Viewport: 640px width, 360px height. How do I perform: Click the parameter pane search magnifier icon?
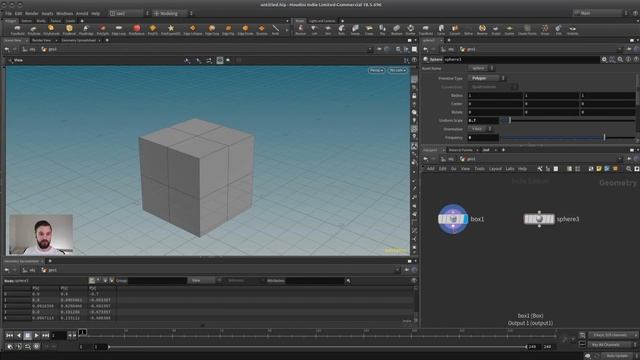point(620,60)
